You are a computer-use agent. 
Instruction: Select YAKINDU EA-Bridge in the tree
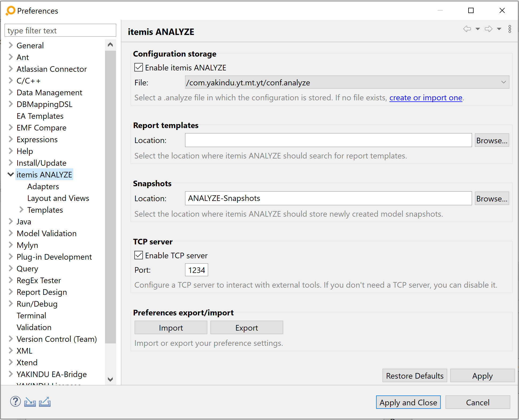[52, 374]
